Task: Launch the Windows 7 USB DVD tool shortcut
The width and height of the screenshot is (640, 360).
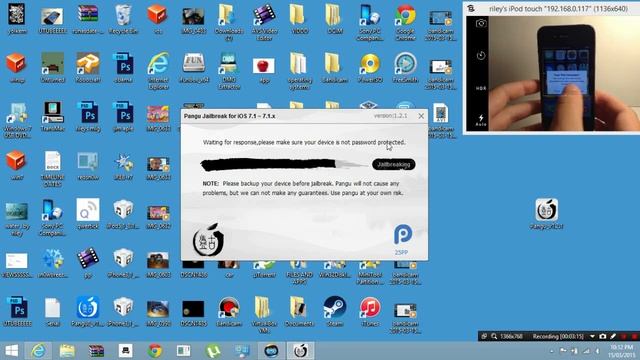Action: point(17,120)
